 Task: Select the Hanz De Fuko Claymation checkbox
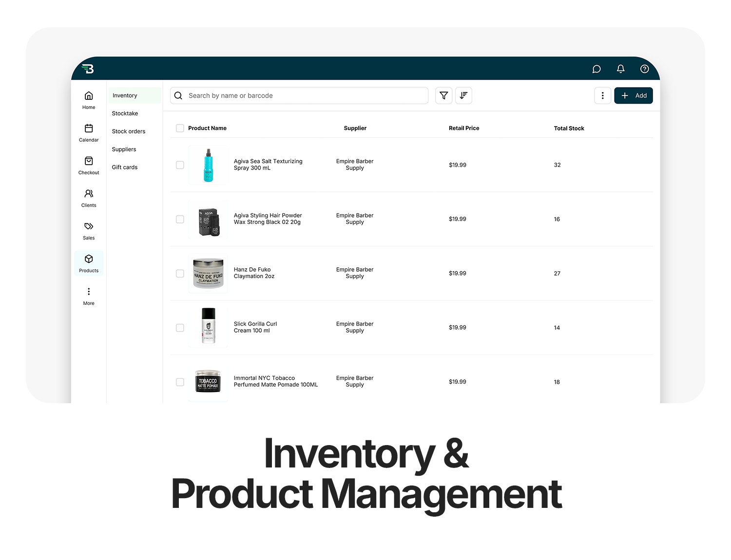[x=180, y=274]
